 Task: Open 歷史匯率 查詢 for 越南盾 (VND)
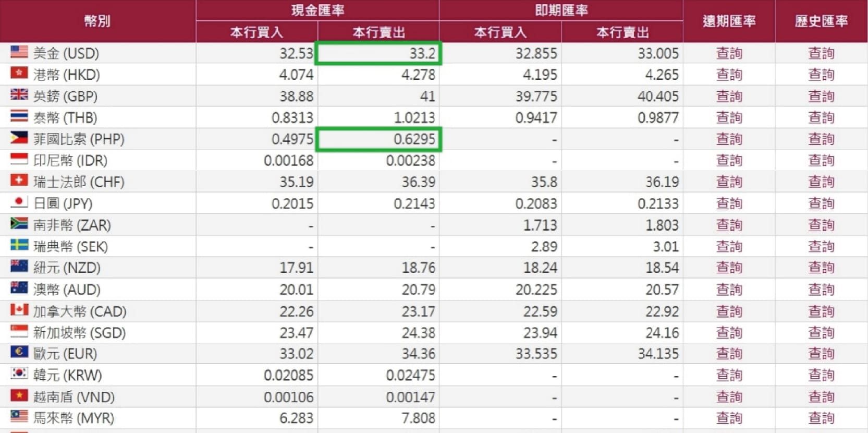(821, 397)
